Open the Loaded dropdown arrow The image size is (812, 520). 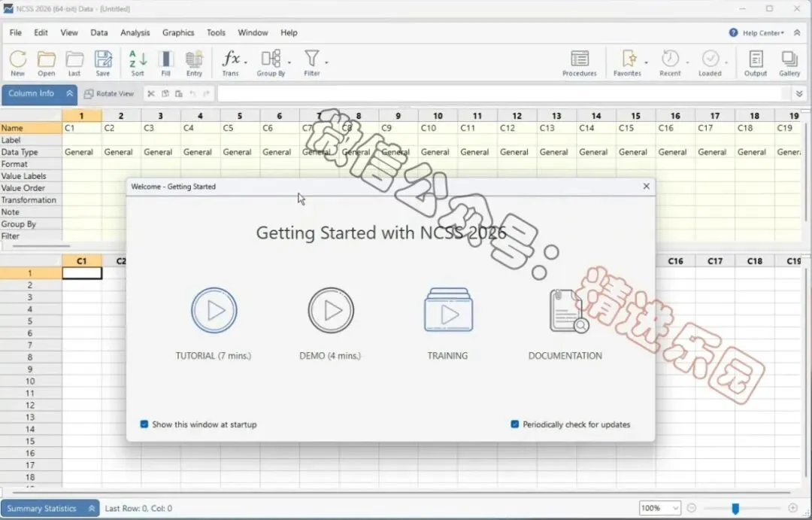pos(726,62)
